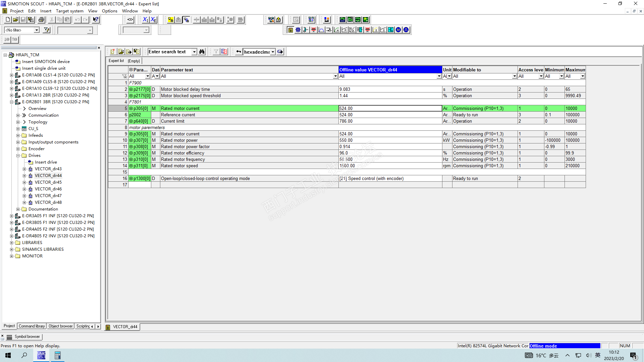Open the trace oscilloscope icon
This screenshot has height=362, width=644.
click(x=342, y=20)
